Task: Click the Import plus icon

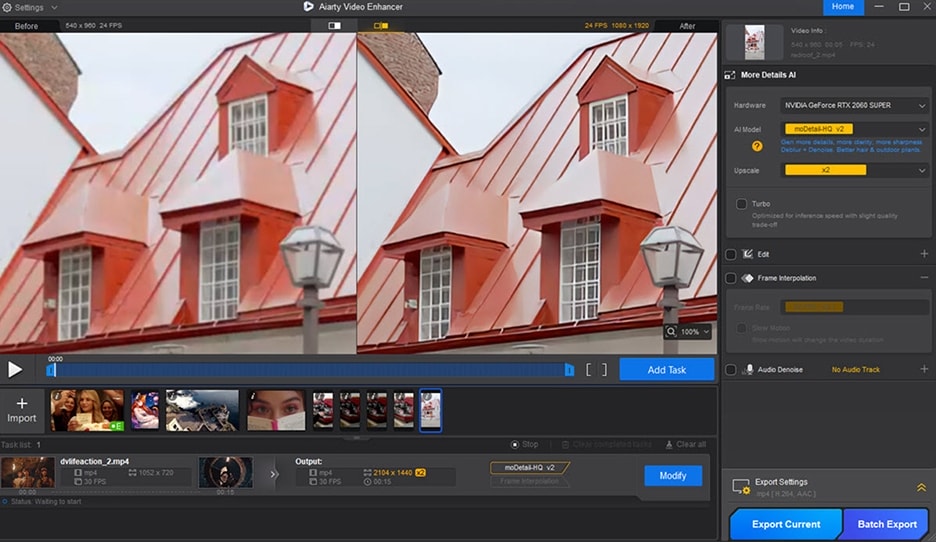Action: [x=22, y=403]
